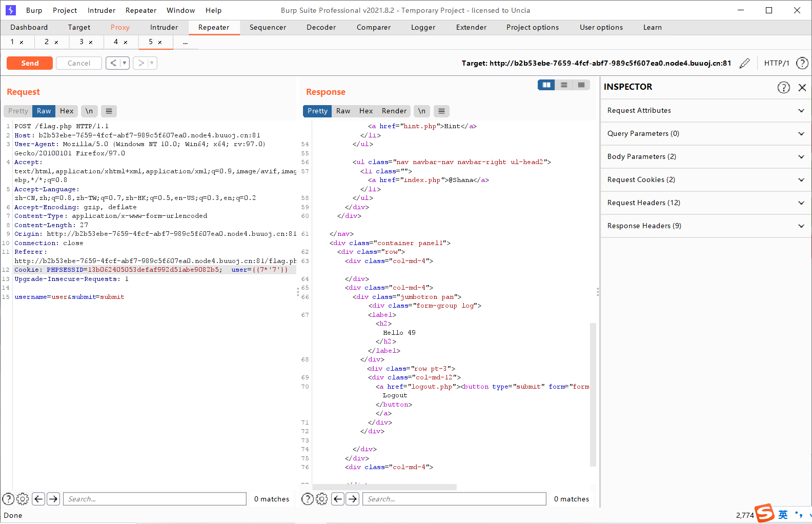Open the Burp menu
This screenshot has height=524, width=812.
pyautogui.click(x=34, y=10)
